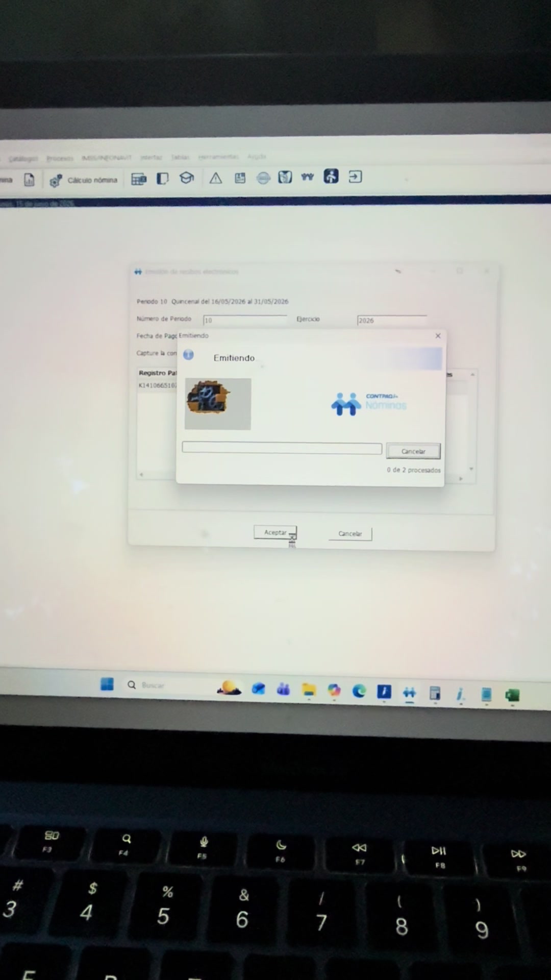Viewport: 551px width, 980px height.
Task: Click the floppy disk save toolbar icon
Action: (x=240, y=178)
